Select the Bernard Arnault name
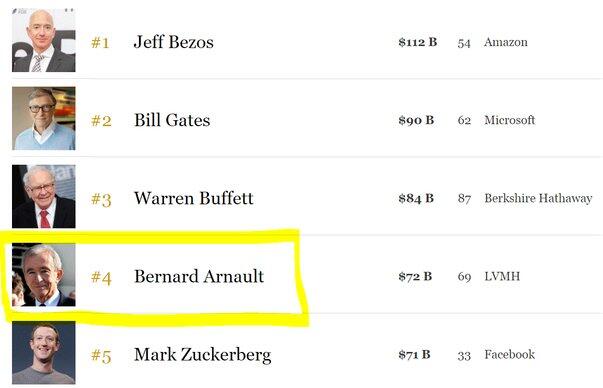Screen dimensions: 603x388 pyautogui.click(x=199, y=276)
